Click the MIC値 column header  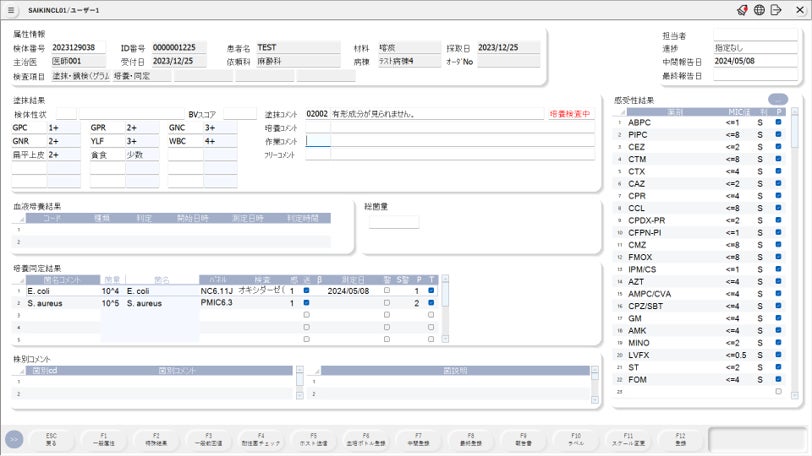[x=739, y=112]
